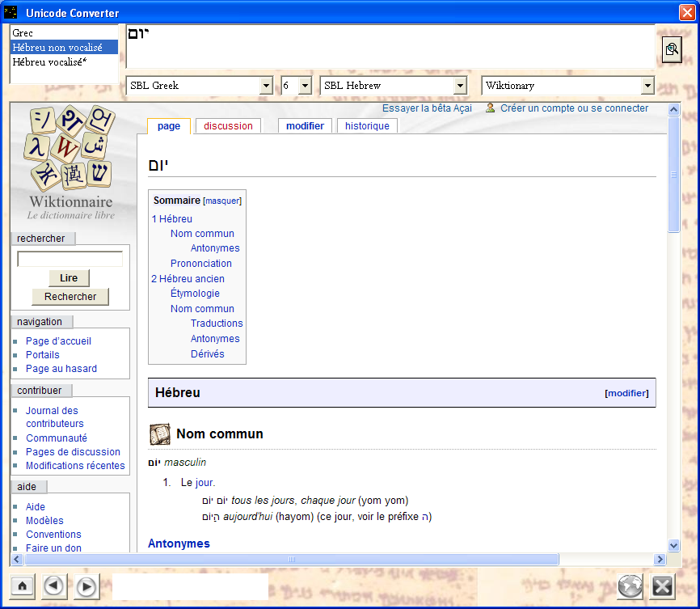This screenshot has width=700, height=609.
Task: Open the Wiktionary source dropdown
Action: (647, 86)
